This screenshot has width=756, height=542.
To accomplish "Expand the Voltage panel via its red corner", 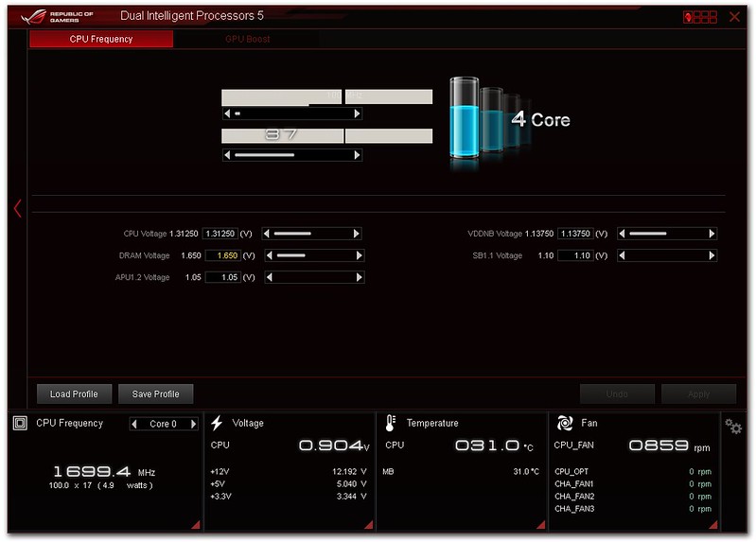I will point(368,525).
